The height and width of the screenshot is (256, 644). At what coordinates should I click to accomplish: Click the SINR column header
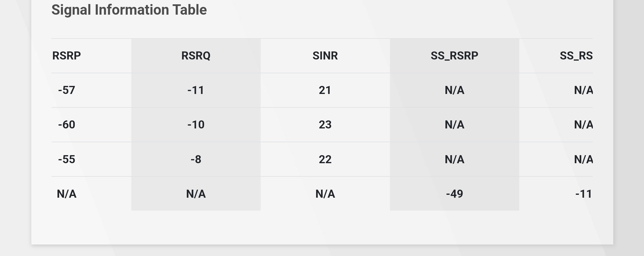coord(325,55)
